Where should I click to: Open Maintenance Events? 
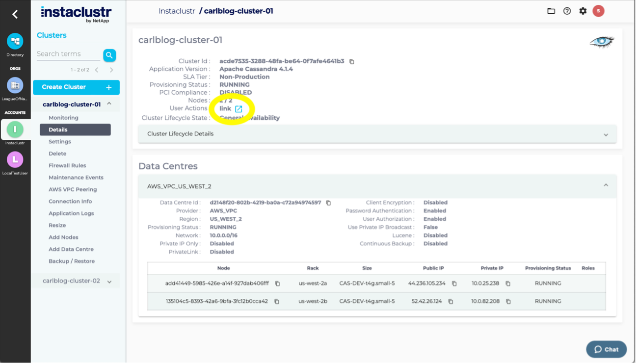[x=76, y=178]
